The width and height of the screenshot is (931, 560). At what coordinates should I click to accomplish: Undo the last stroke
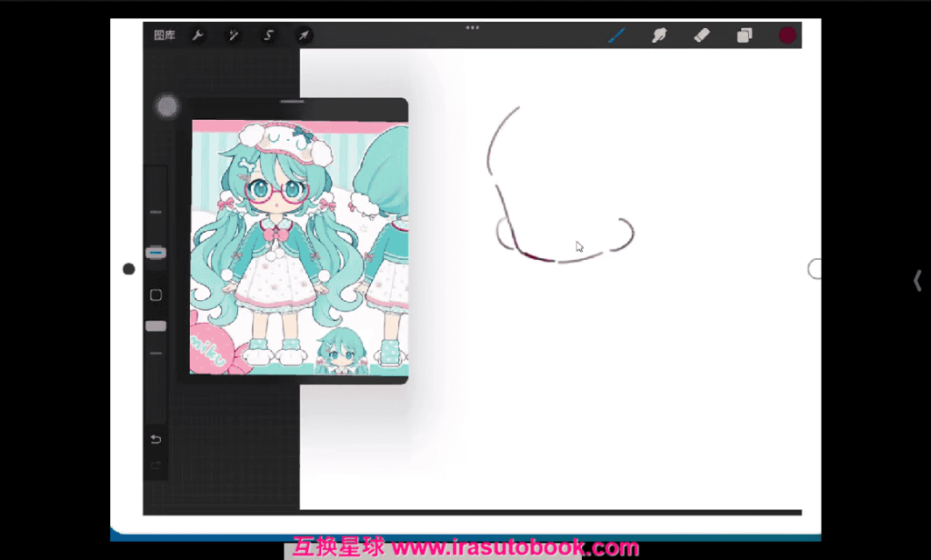pyautogui.click(x=155, y=439)
